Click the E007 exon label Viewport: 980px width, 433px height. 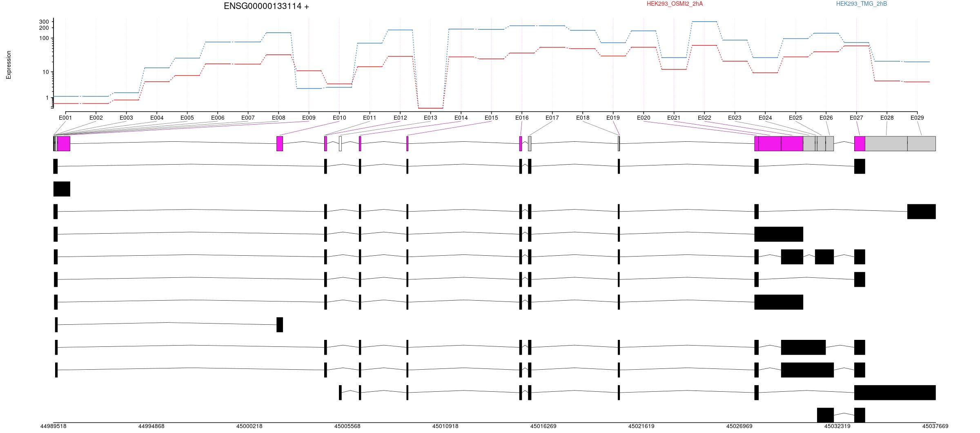click(248, 118)
